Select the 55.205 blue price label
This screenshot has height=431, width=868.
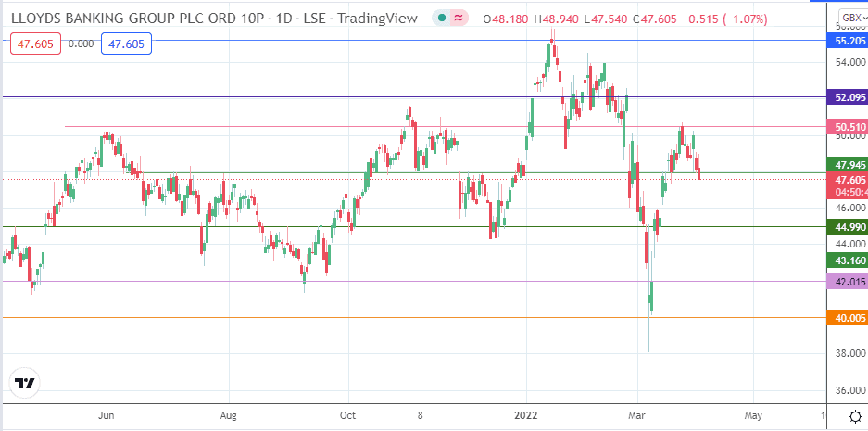coord(847,41)
